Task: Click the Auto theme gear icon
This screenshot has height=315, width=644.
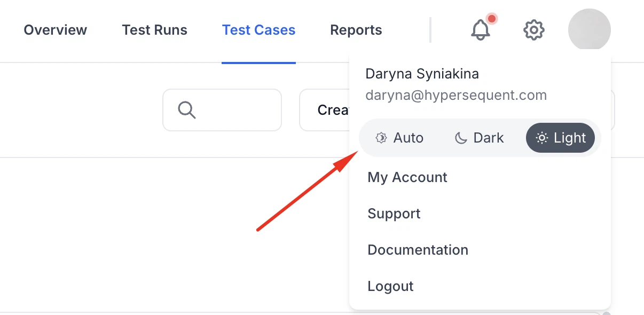Action: (x=381, y=137)
